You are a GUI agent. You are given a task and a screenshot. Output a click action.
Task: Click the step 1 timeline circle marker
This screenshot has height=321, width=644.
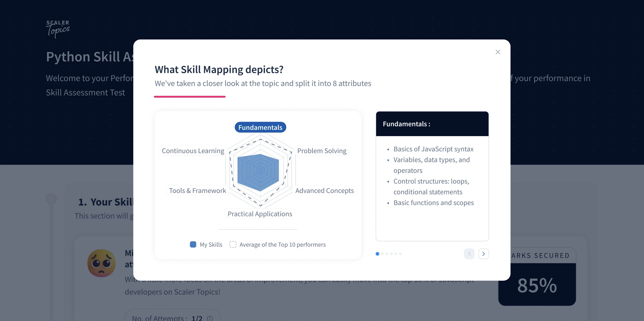coord(51,199)
